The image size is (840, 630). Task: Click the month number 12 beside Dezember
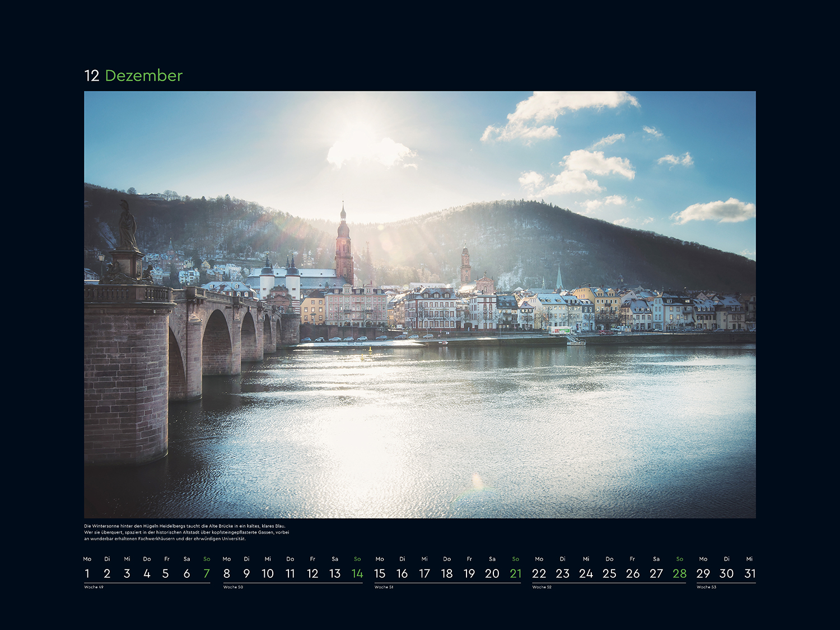tap(91, 76)
